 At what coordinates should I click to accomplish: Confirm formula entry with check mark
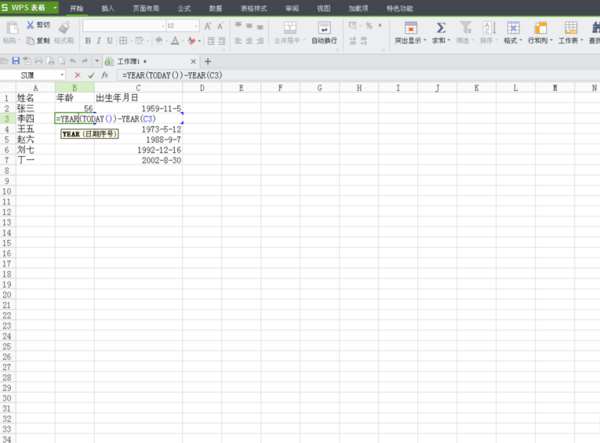pos(91,75)
